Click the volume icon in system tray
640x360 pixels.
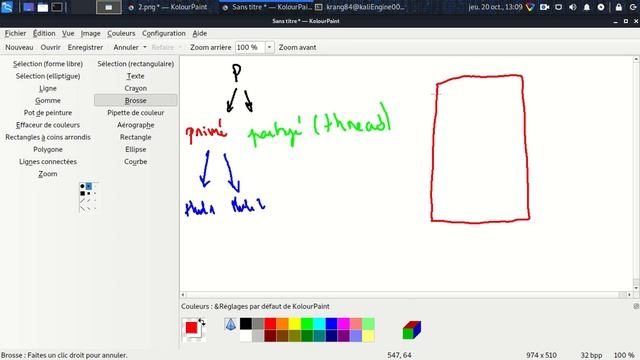click(573, 7)
